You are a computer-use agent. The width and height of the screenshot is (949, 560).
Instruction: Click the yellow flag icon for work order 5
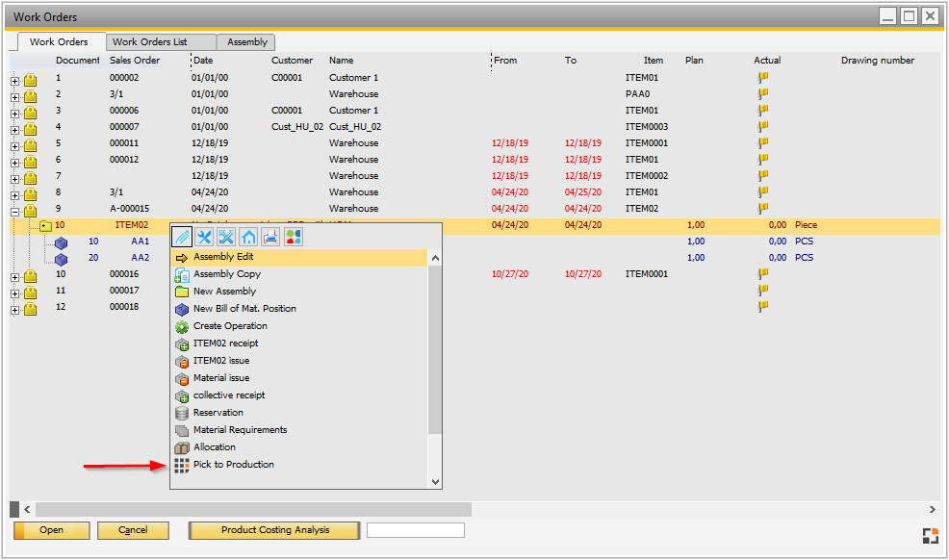pyautogui.click(x=763, y=143)
